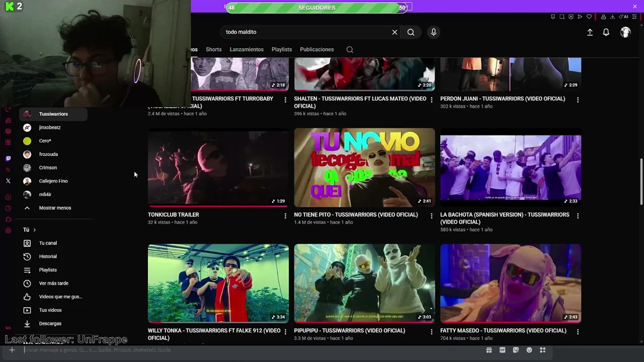The width and height of the screenshot is (644, 362).
Task: Search within the channel using magnifier icon
Action: 350,50
